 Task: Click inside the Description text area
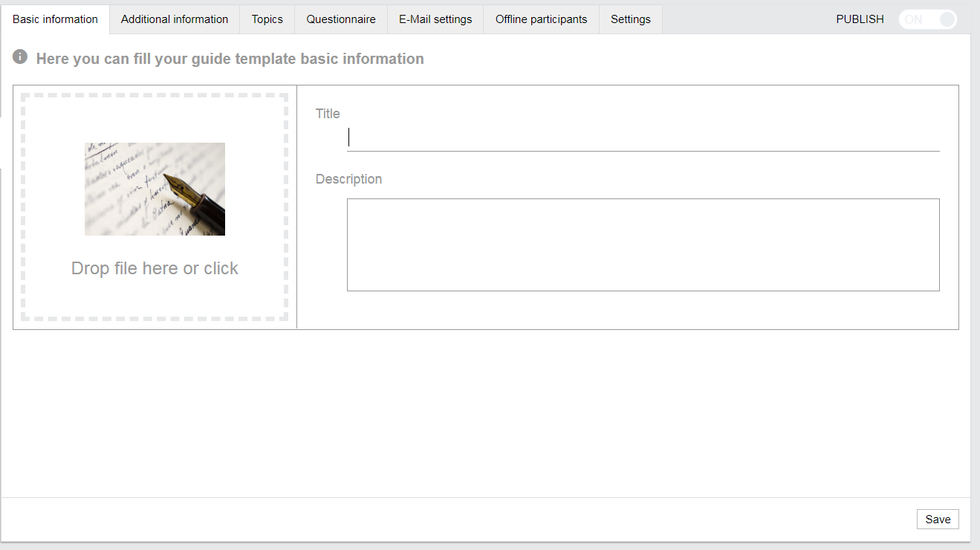(643, 245)
